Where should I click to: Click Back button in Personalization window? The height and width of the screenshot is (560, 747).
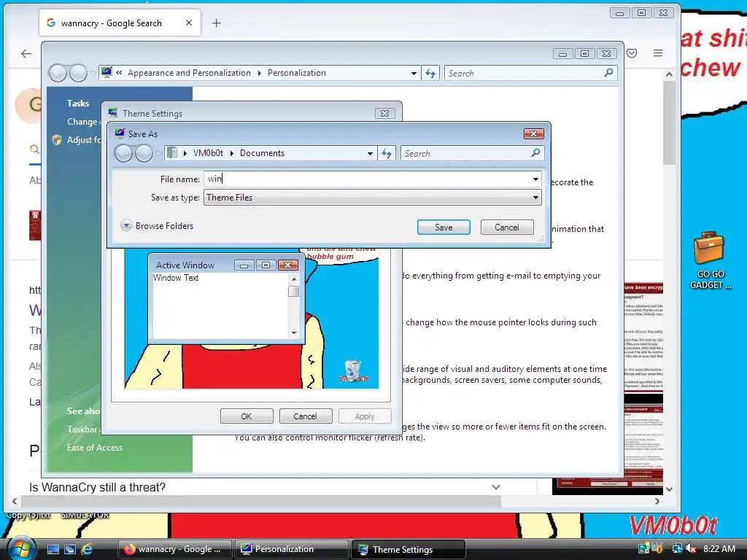tap(58, 74)
